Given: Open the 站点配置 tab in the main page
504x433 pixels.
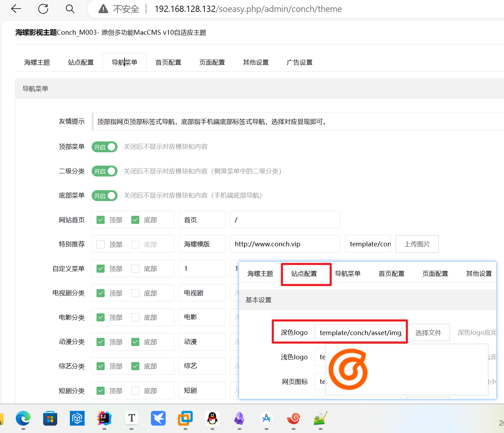Looking at the screenshot, I should pos(81,62).
